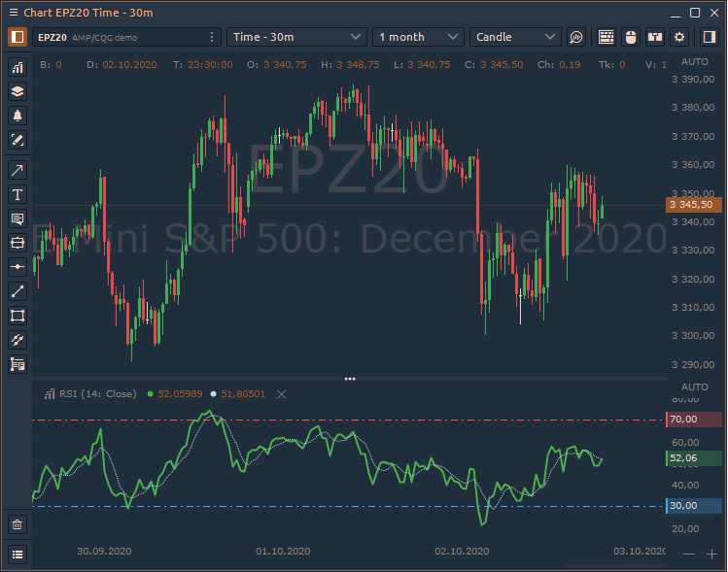
Task: Pick the trend line drawing tool
Action: coord(17,291)
